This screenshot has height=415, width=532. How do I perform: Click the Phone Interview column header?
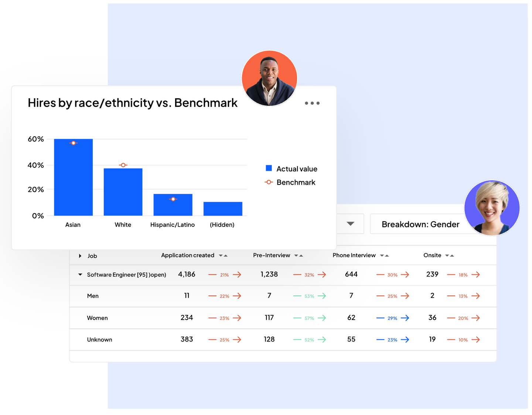point(354,255)
